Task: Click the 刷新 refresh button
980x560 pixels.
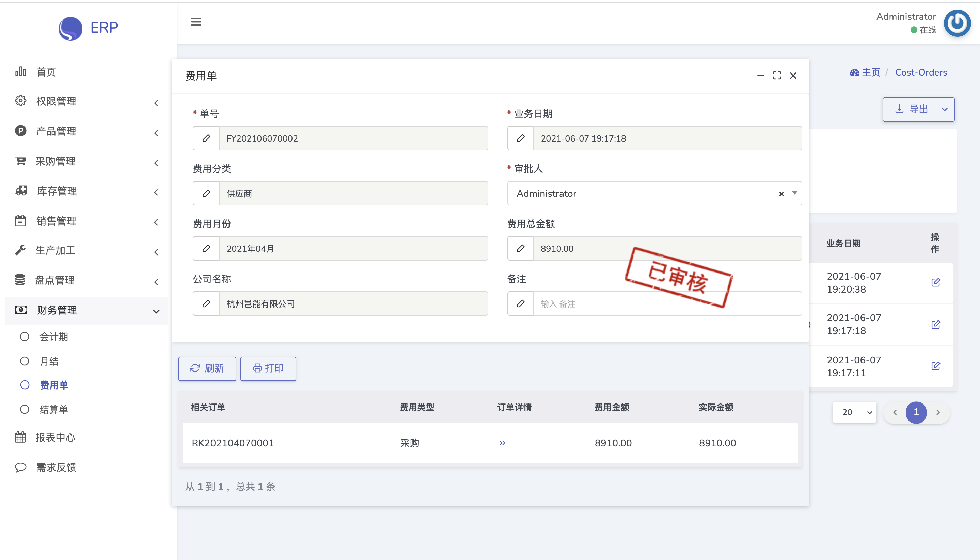Action: 207,368
